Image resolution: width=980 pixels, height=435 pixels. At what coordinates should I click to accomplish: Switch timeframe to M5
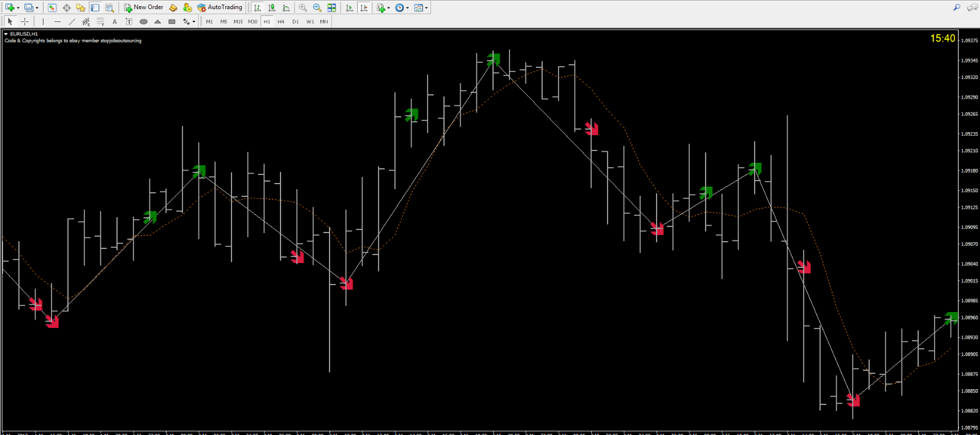(224, 21)
